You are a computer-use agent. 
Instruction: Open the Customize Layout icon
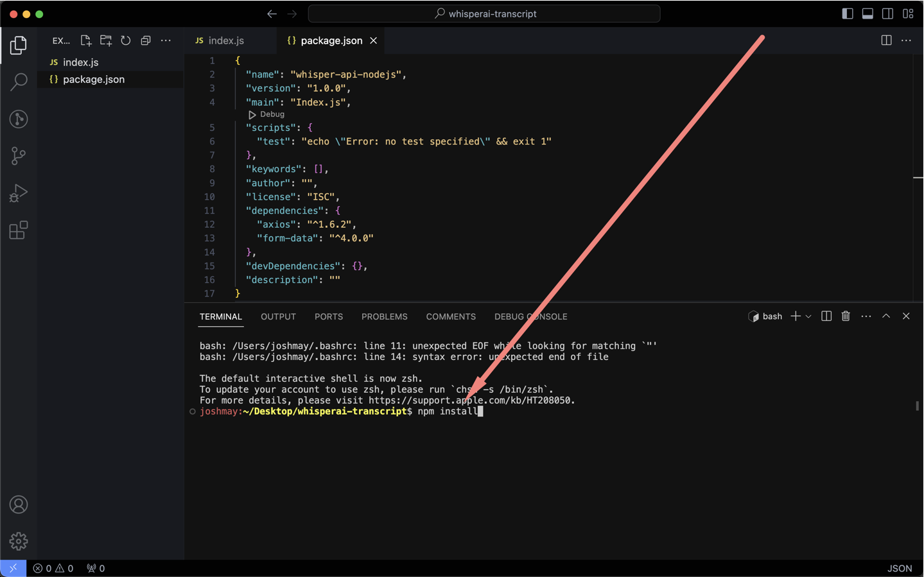coord(908,13)
